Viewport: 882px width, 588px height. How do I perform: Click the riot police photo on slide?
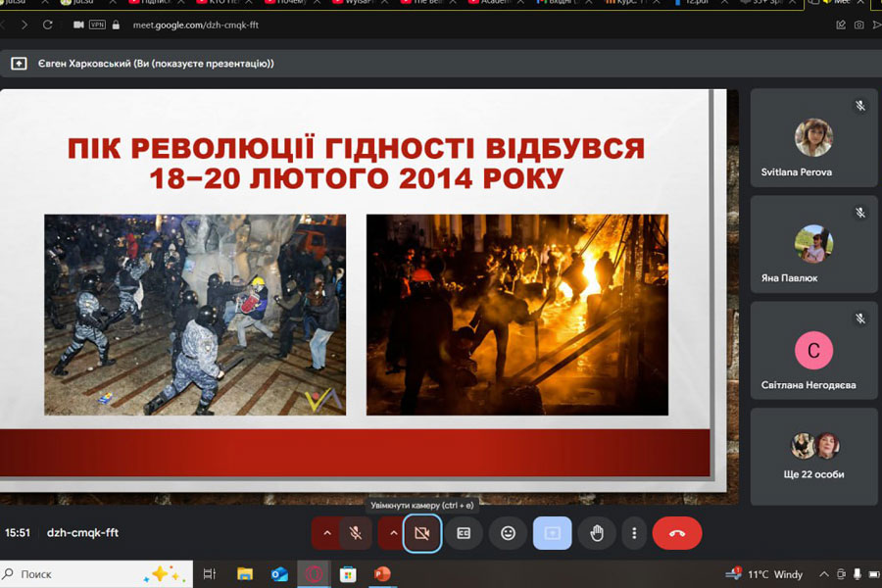195,315
